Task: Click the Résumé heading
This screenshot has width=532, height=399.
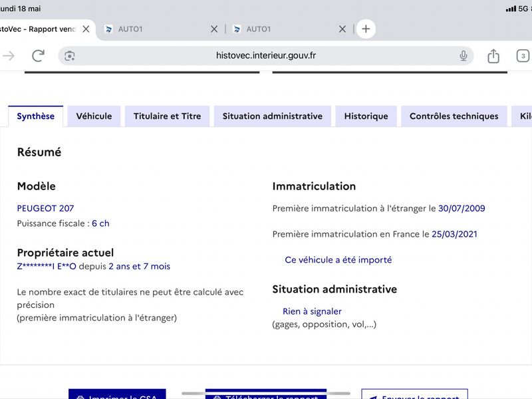Action: click(x=39, y=152)
